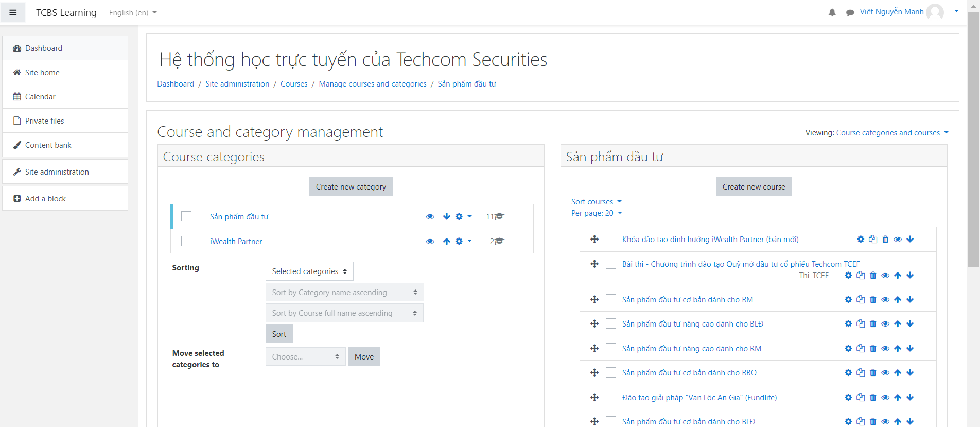Open the Per page: 20 dropdown
980x427 pixels.
[597, 213]
